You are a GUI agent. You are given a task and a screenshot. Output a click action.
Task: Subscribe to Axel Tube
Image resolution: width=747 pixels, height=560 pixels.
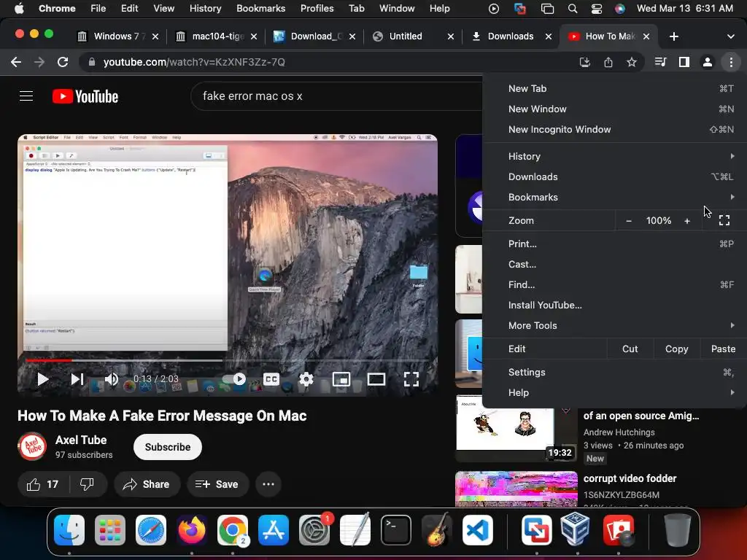coord(168,447)
